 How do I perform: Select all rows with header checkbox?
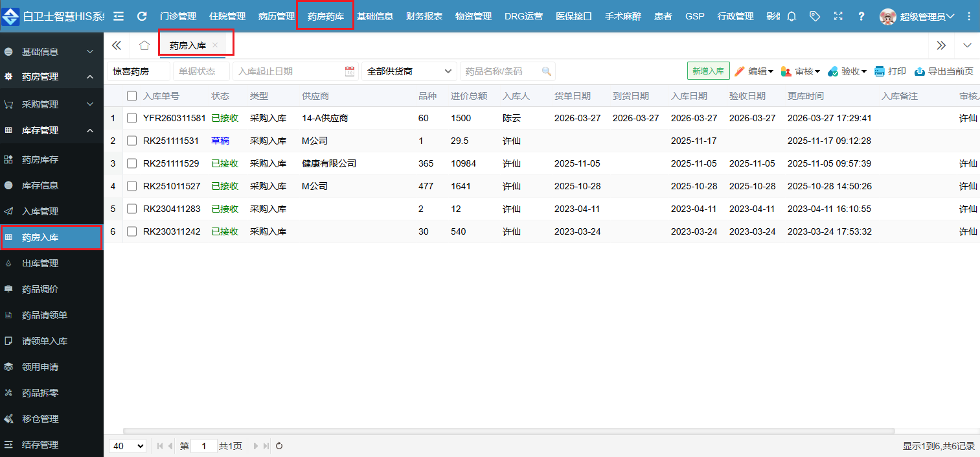coord(132,96)
